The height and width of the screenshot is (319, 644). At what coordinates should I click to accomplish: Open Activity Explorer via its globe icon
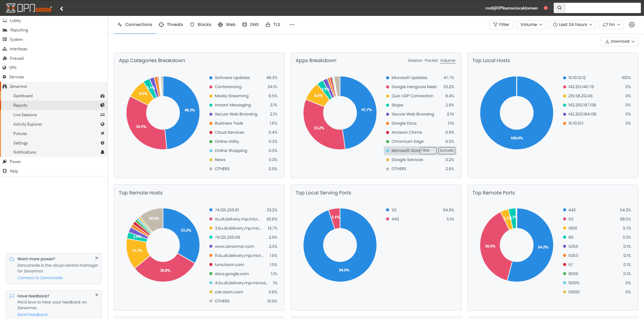102,124
